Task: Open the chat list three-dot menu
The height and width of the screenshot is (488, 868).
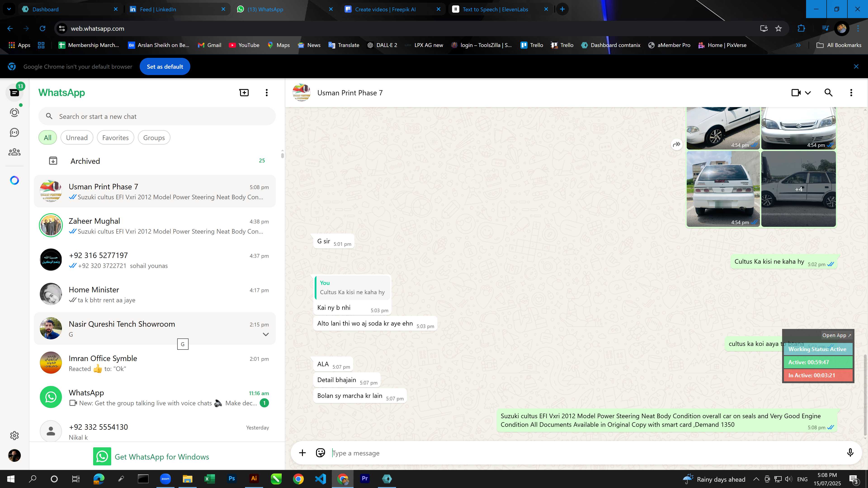Action: click(267, 93)
